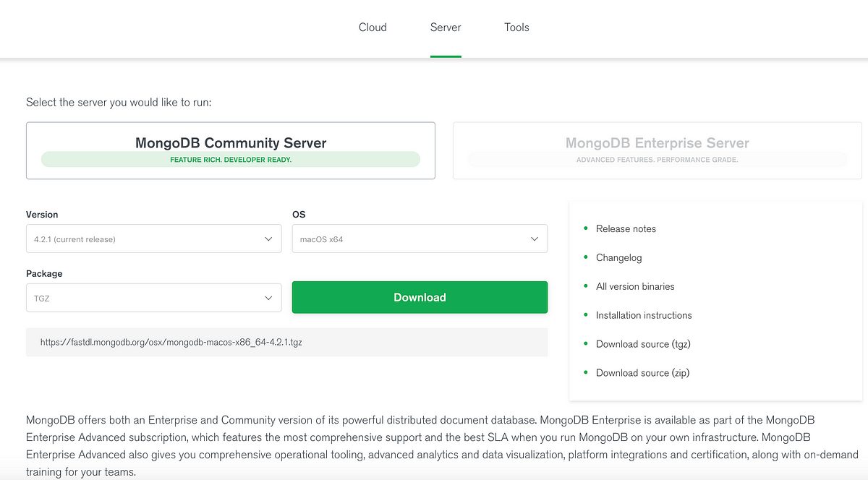Click the fastdl.mongodb.org download URL field
Viewport: 868px width, 480px height.
pyautogui.click(x=286, y=342)
